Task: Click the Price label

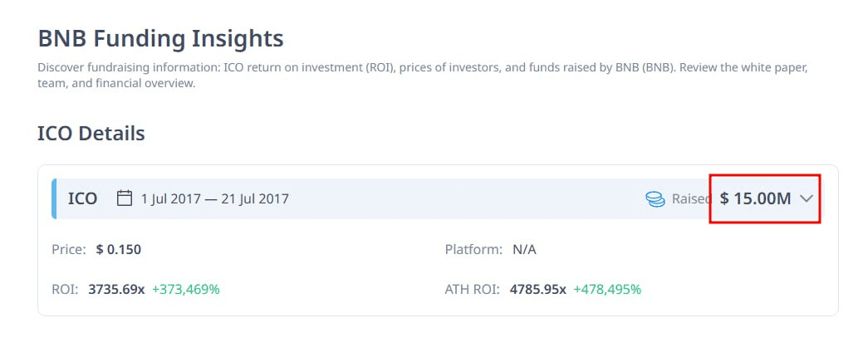Action: click(69, 250)
